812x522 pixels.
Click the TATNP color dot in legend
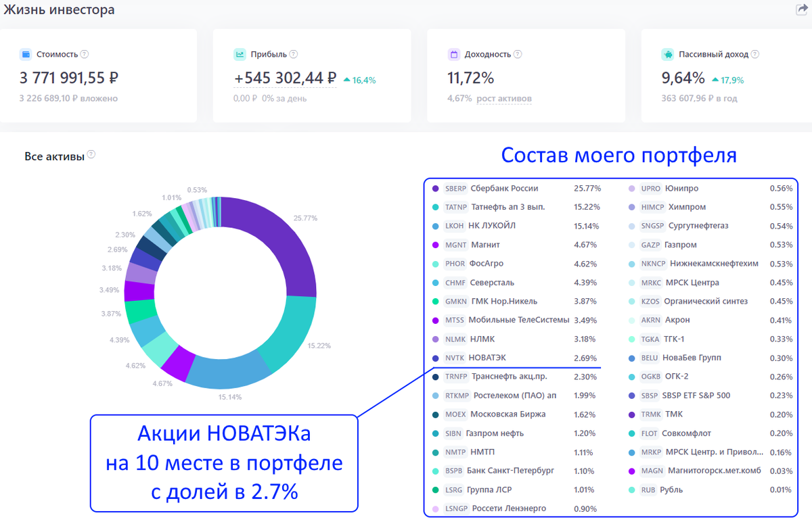click(x=435, y=207)
